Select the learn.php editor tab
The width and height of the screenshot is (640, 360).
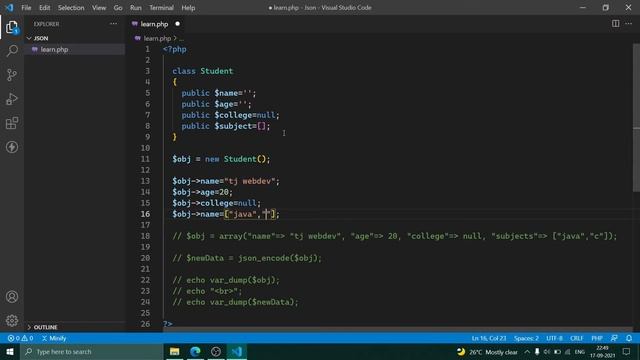pos(154,24)
